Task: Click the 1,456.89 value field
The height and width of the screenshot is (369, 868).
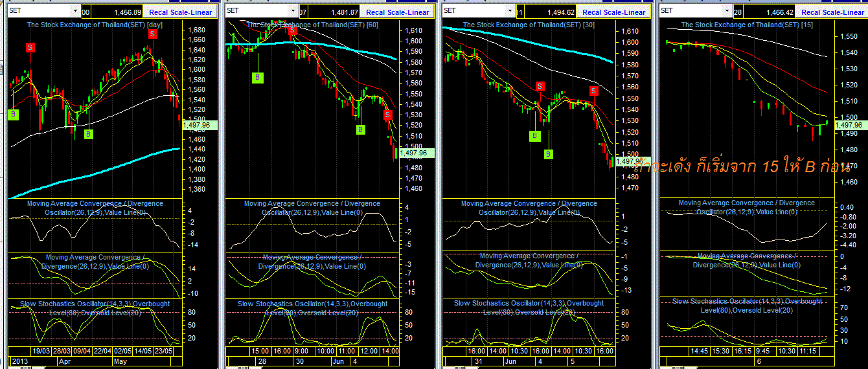Action: [118, 12]
